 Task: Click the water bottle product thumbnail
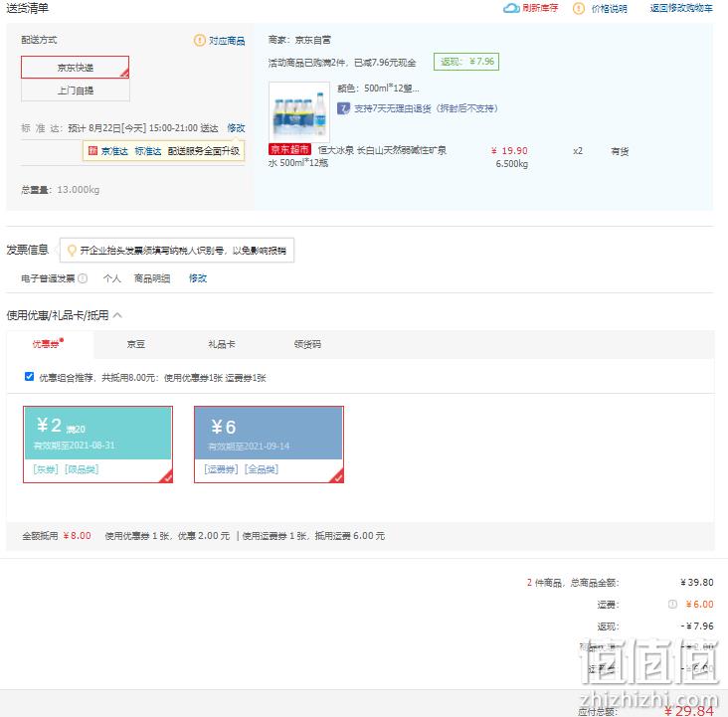pos(299,112)
